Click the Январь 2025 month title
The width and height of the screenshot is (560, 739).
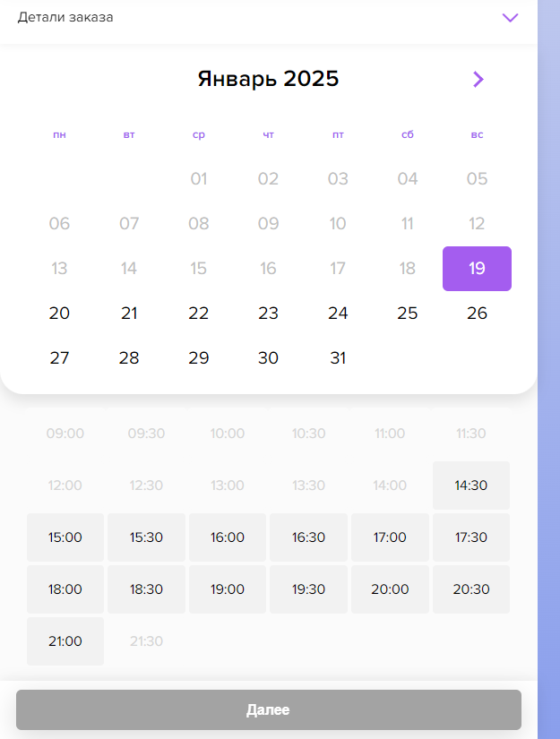tap(268, 79)
